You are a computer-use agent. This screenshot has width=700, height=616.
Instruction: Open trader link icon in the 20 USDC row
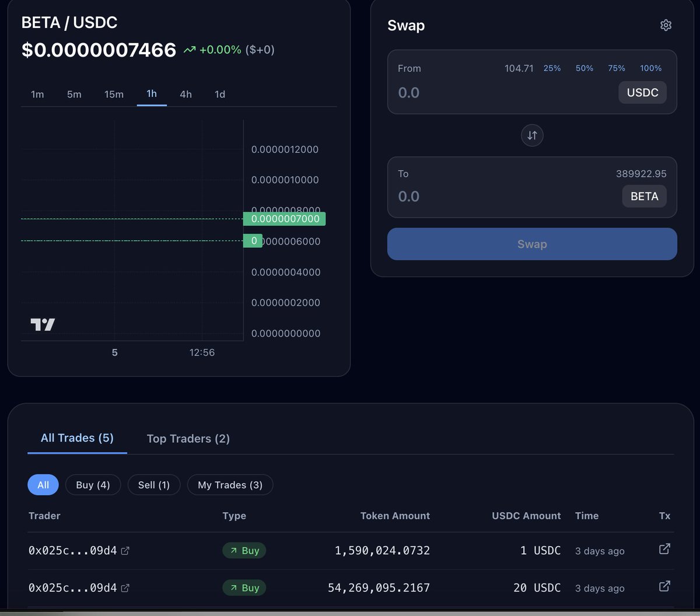click(125, 588)
